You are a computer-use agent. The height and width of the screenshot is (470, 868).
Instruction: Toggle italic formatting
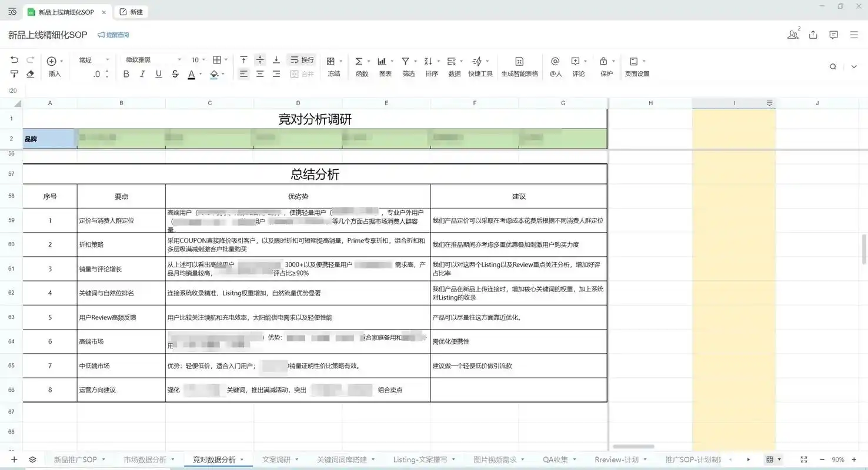pos(142,75)
